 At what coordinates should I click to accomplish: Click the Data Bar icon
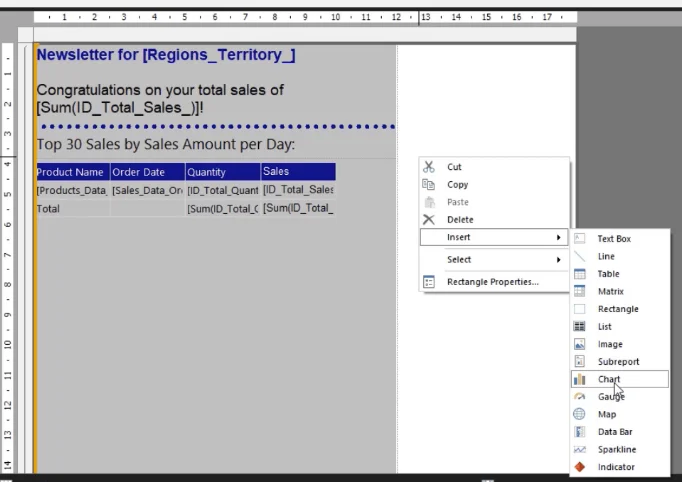point(579,432)
